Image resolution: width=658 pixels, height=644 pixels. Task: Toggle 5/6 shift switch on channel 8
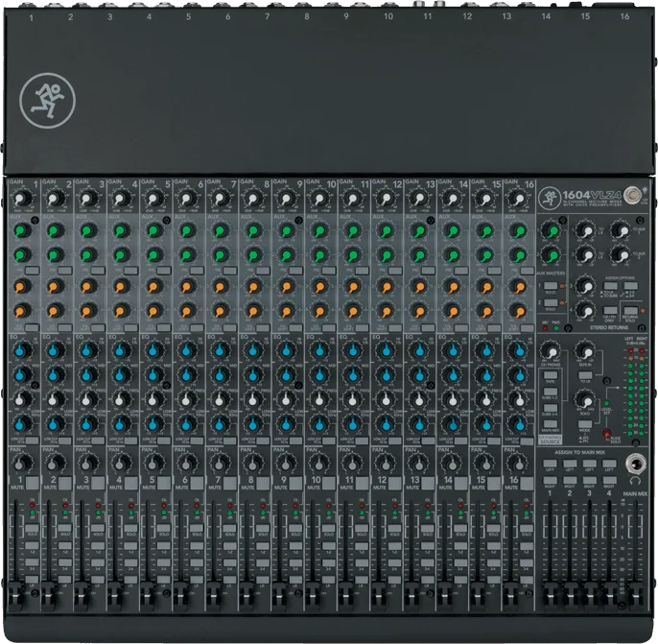[263, 328]
